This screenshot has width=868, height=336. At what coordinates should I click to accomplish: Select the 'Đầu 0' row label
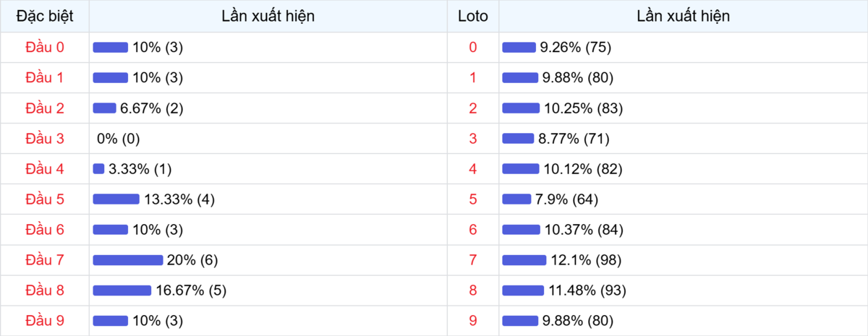[45, 47]
